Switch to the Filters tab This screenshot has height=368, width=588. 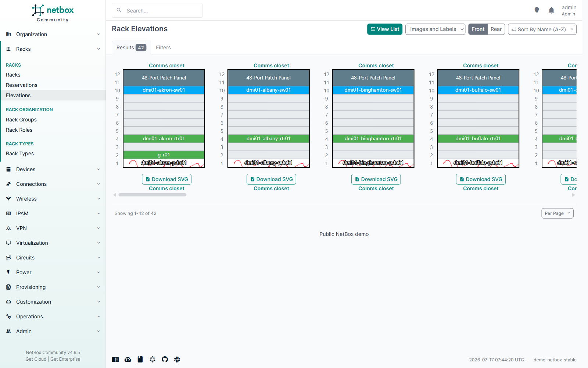click(x=163, y=47)
